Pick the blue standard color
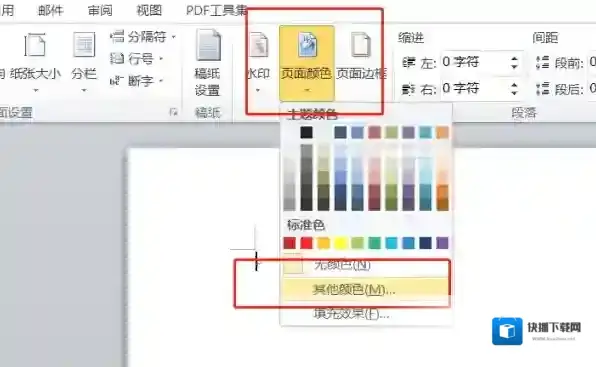Image resolution: width=596 pixels, height=367 pixels. (408, 243)
